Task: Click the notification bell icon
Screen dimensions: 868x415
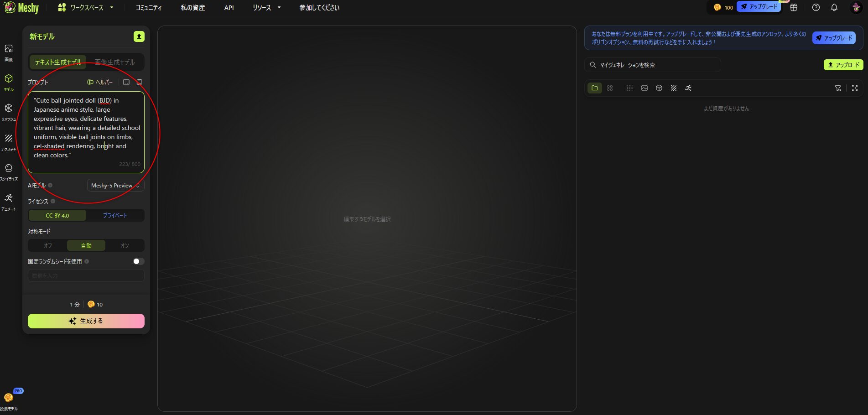Action: pyautogui.click(x=834, y=7)
